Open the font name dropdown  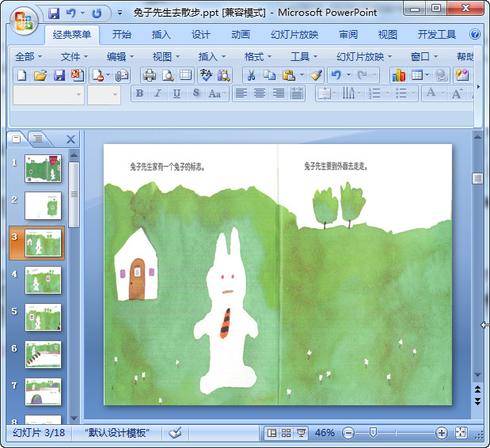(78, 94)
